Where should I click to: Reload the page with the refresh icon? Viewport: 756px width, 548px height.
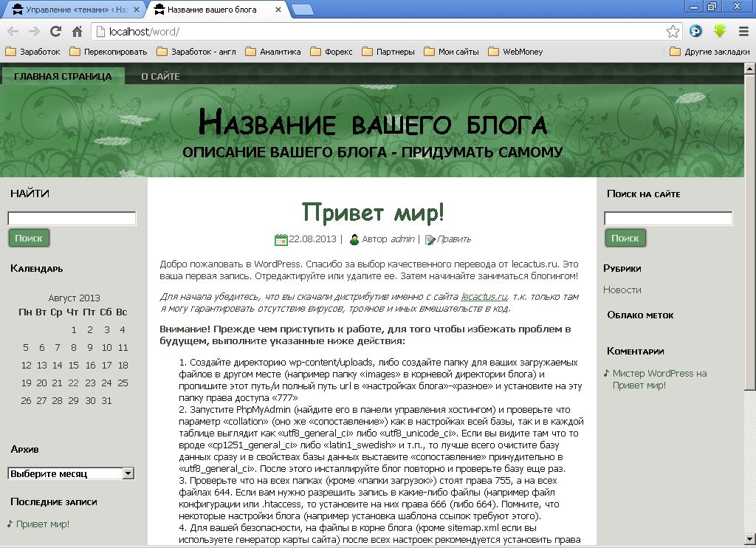(55, 32)
